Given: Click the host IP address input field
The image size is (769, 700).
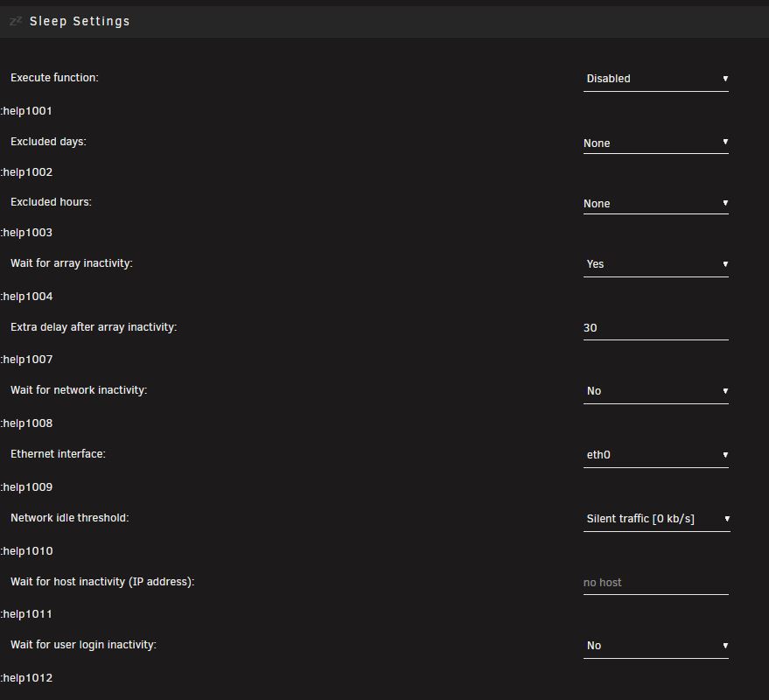Looking at the screenshot, I should [x=656, y=582].
